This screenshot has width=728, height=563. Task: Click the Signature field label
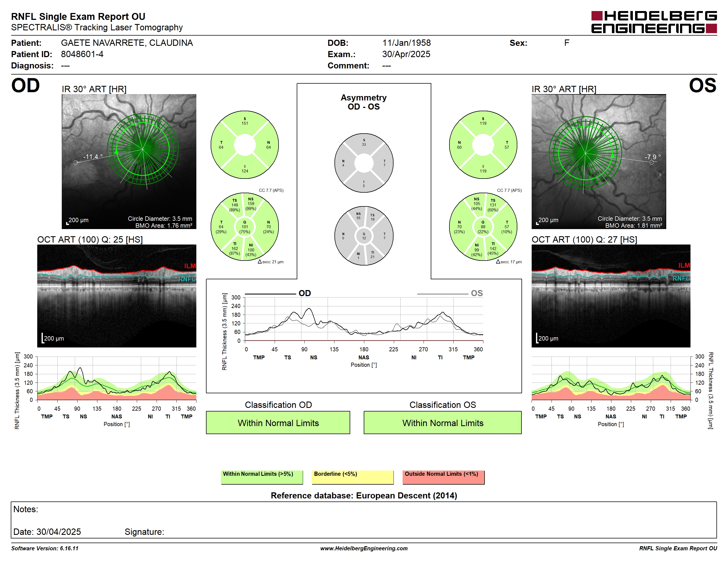coord(144,532)
